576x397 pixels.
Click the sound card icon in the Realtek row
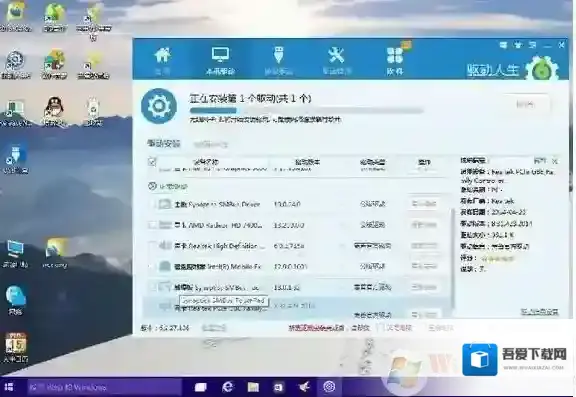tap(165, 245)
